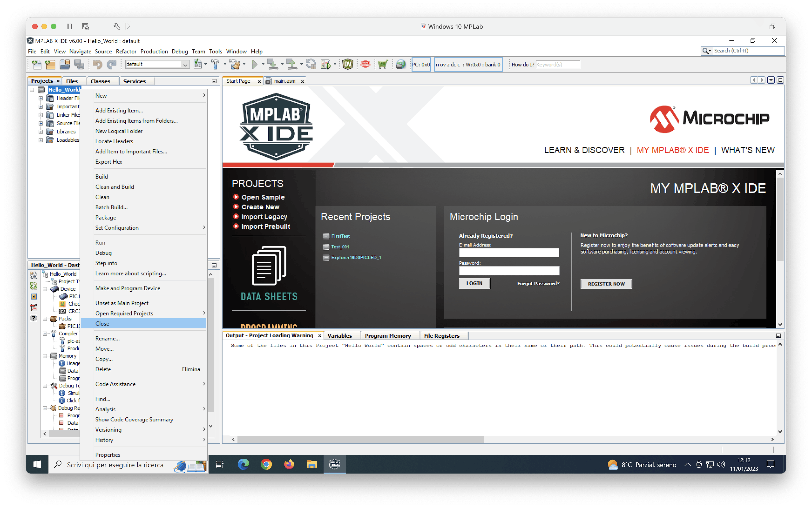This screenshot has height=508, width=812.
Task: Click the New Project toolbar icon
Action: click(51, 64)
